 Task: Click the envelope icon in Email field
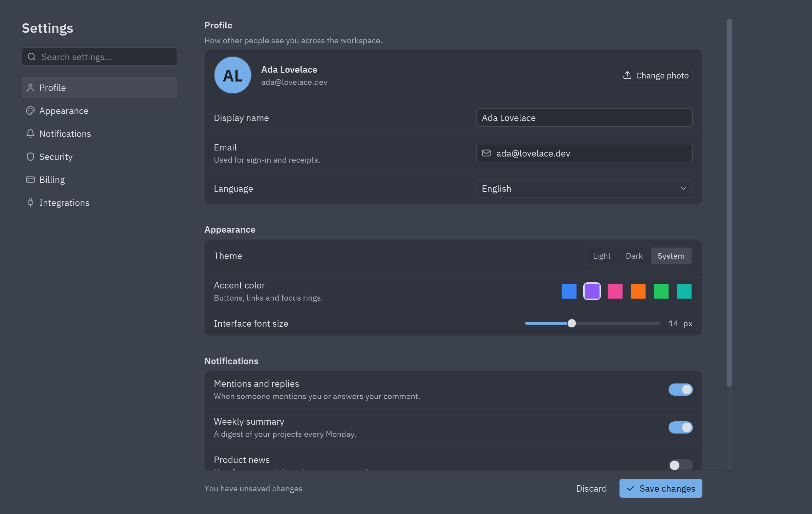pos(486,153)
